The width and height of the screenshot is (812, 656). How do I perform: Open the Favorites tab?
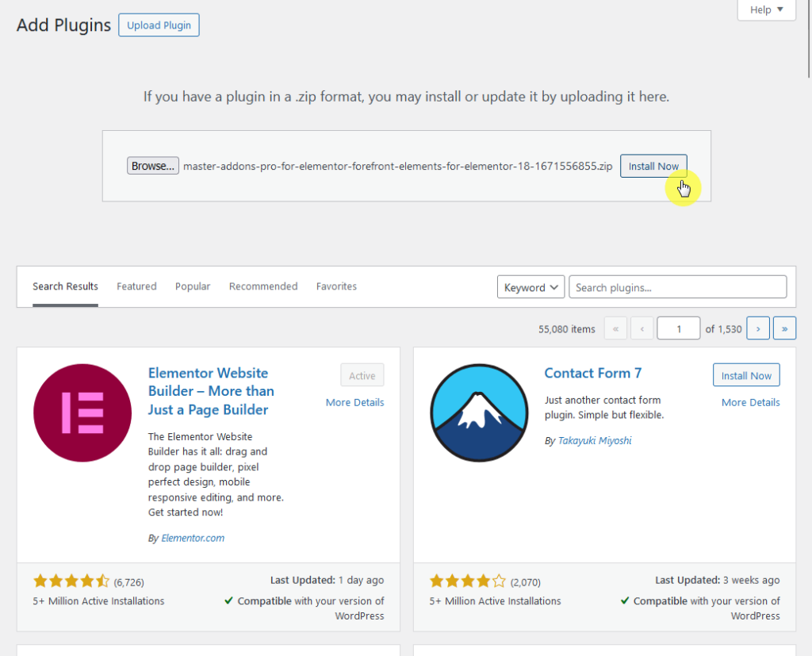click(336, 286)
